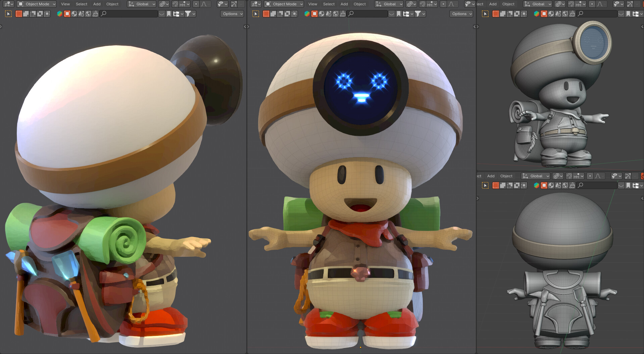This screenshot has height=354, width=644.
Task: Click the globe shading icon in the header
Action: click(x=88, y=14)
